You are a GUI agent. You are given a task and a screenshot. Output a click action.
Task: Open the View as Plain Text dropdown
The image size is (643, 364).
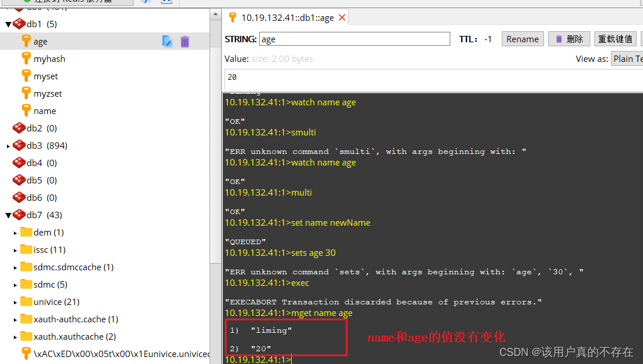pyautogui.click(x=627, y=58)
